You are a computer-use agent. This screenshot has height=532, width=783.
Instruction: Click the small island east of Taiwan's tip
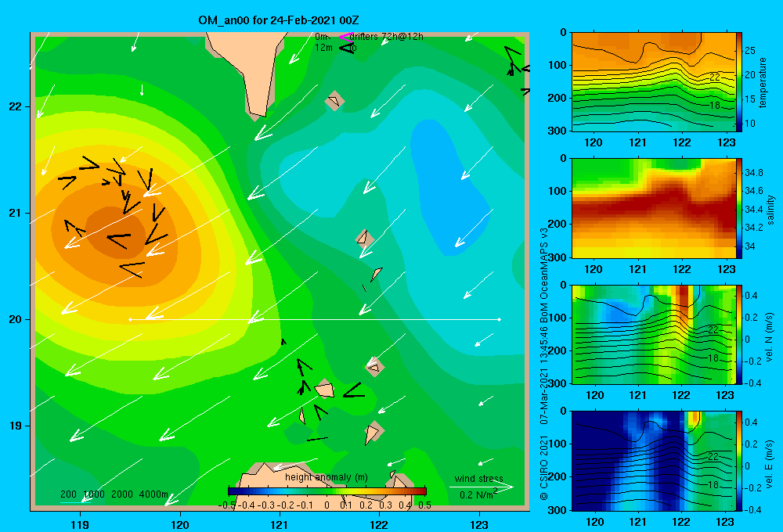(x=334, y=101)
